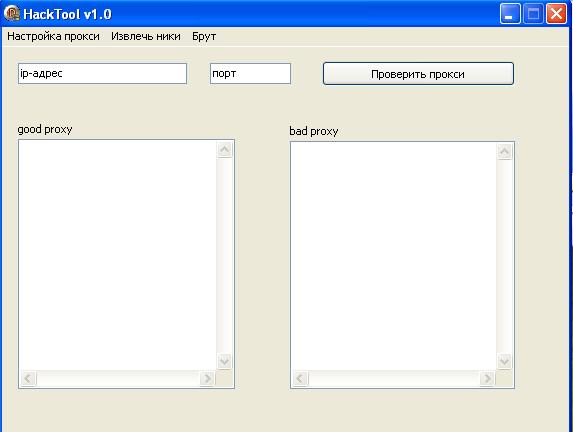
Task: Open the Брут menu
Action: click(x=204, y=37)
